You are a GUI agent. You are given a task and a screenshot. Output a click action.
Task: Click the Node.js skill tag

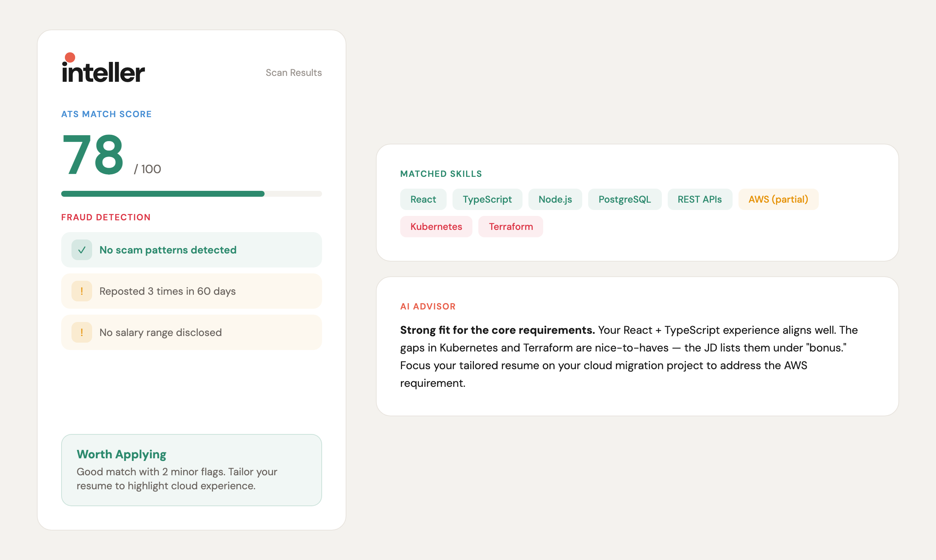click(555, 199)
